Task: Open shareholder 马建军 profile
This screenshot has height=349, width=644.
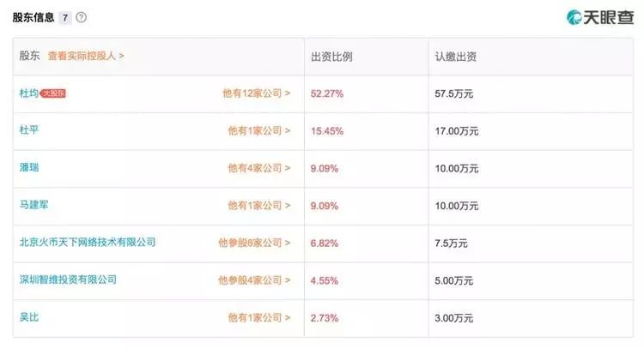Action: (x=34, y=205)
